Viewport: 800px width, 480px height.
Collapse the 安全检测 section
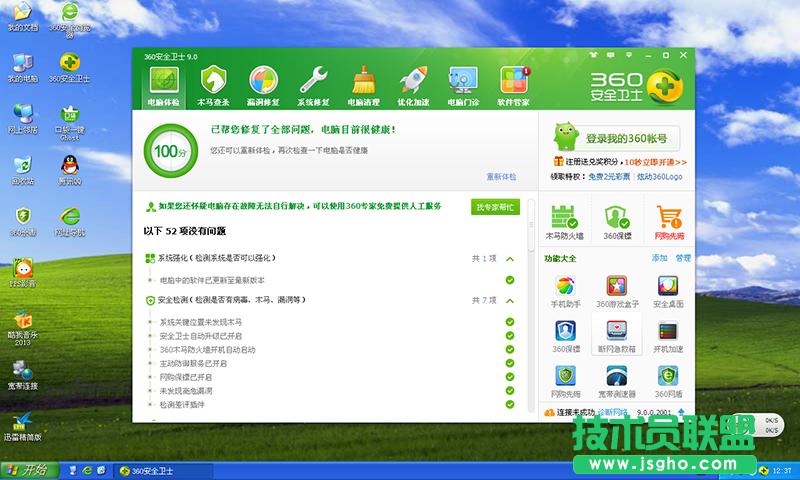(x=510, y=300)
